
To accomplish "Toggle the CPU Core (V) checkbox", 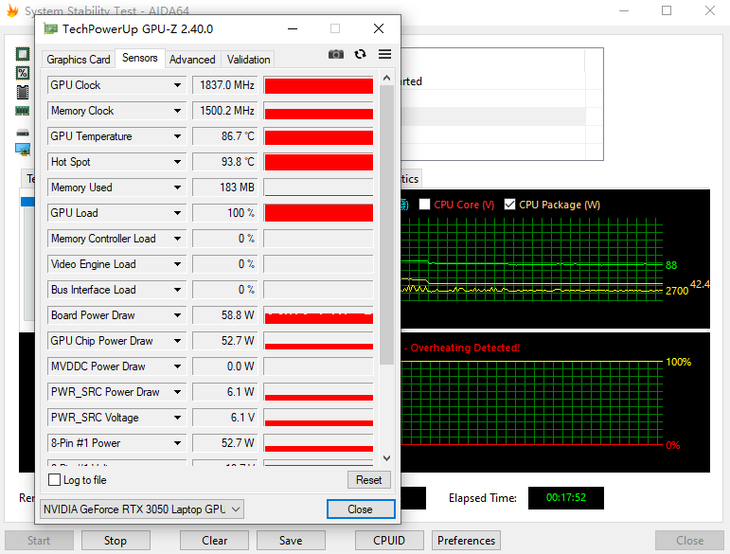I will coord(425,204).
